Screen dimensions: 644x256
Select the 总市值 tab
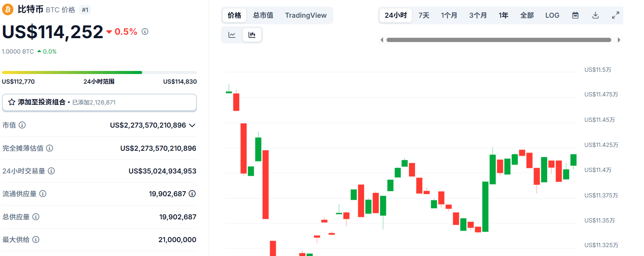tap(263, 15)
